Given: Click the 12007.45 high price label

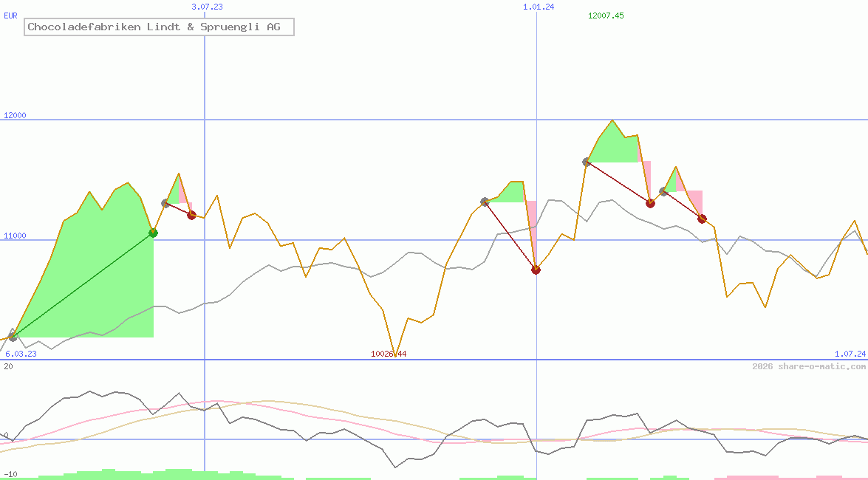Looking at the screenshot, I should pos(606,16).
